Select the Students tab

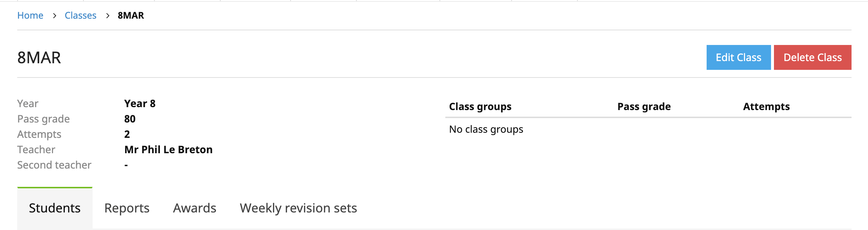[x=55, y=208]
